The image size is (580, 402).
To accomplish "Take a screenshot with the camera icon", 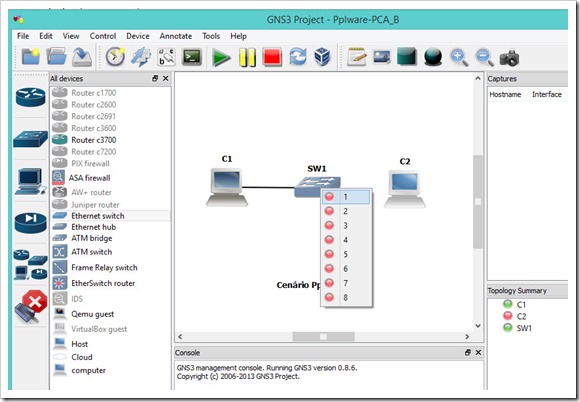I will click(x=509, y=58).
